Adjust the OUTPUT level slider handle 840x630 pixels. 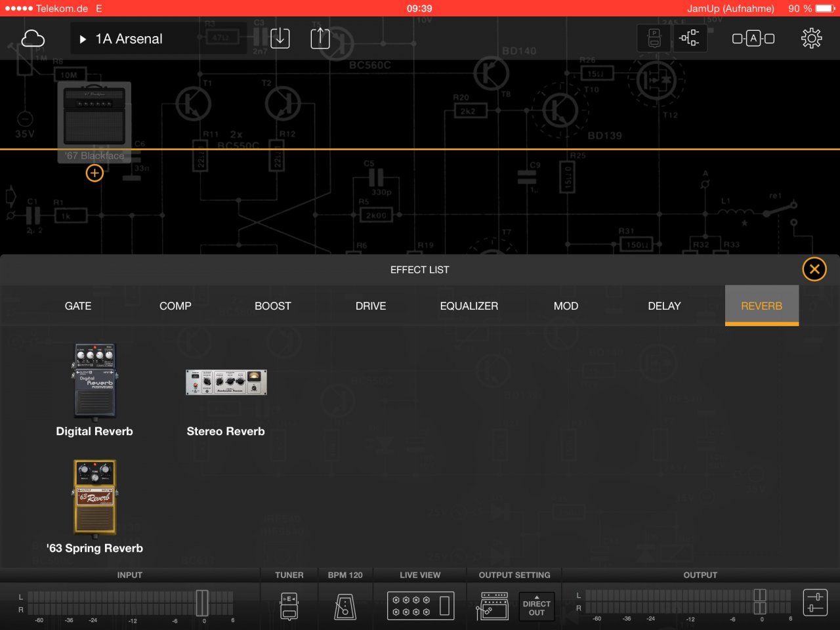pos(760,602)
